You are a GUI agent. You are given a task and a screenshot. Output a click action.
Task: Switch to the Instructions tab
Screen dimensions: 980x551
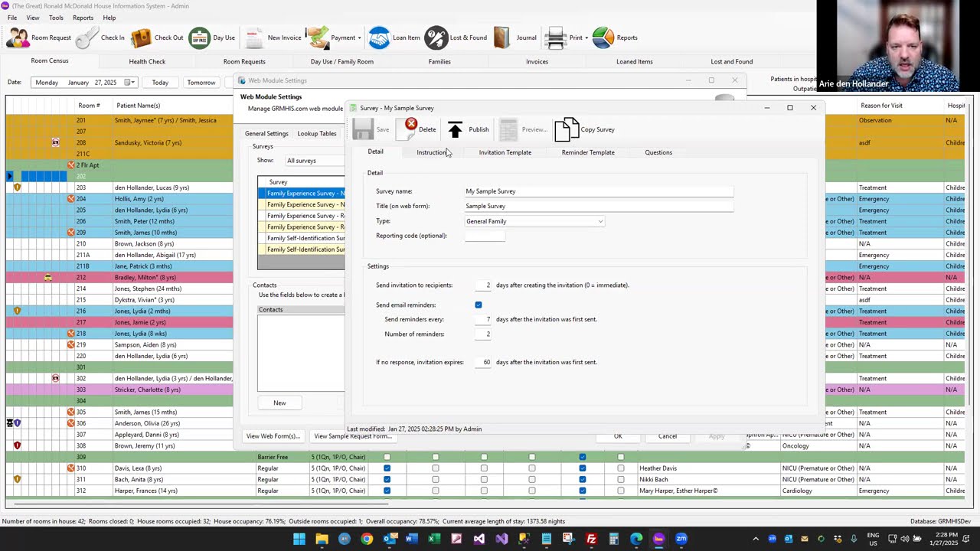(x=433, y=152)
